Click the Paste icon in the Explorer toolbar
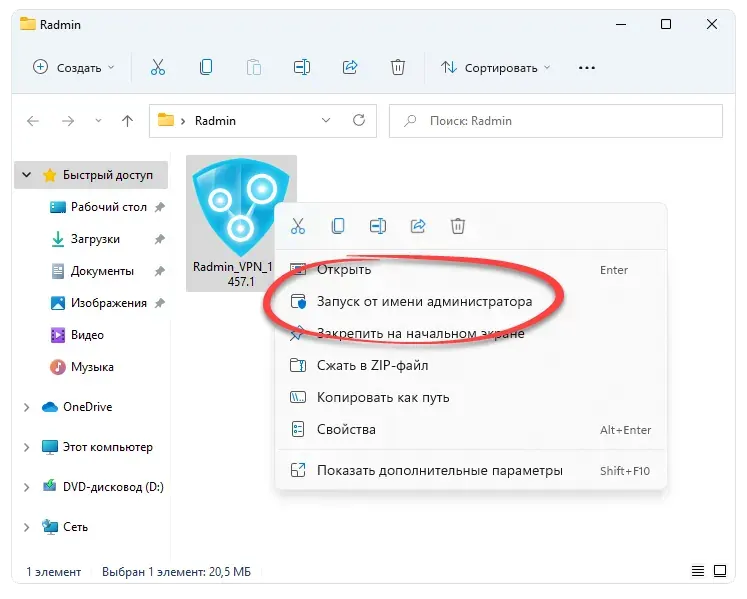 [x=254, y=67]
